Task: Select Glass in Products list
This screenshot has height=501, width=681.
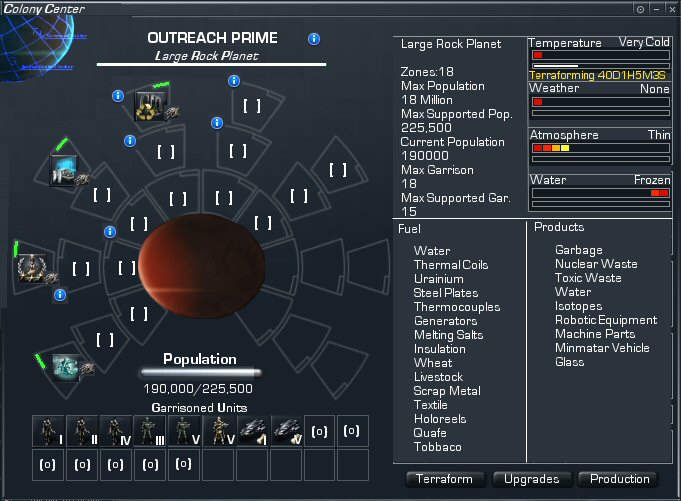Action: (569, 362)
